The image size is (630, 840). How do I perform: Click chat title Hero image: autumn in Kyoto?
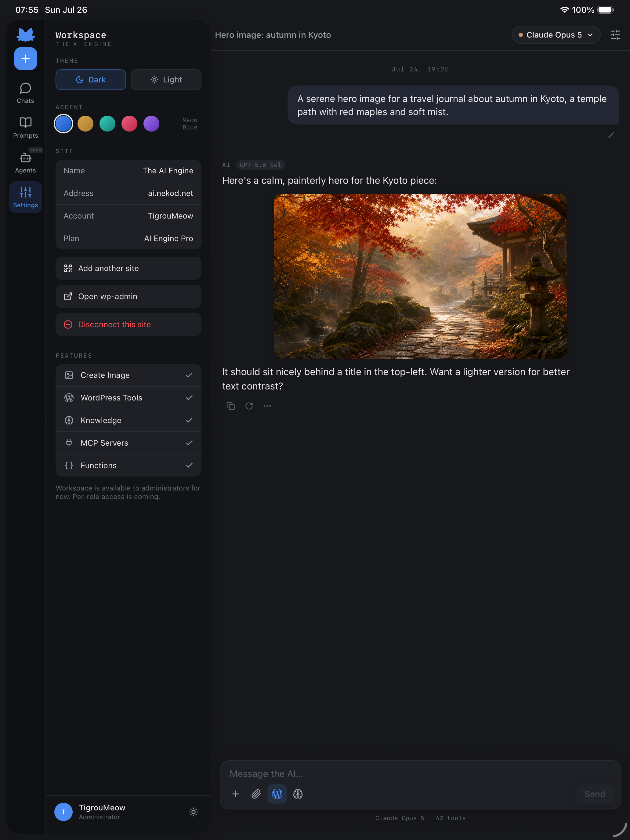coord(273,35)
